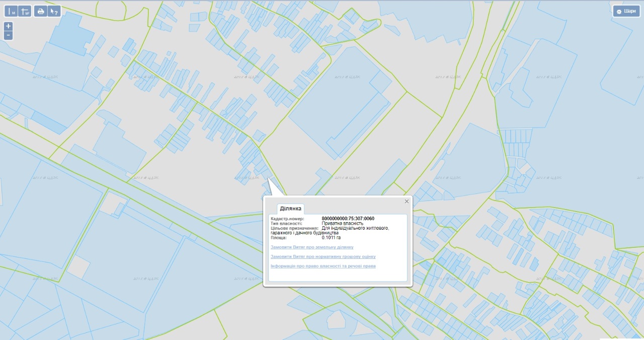Open the Шари layers panel
644x340 pixels.
626,11
